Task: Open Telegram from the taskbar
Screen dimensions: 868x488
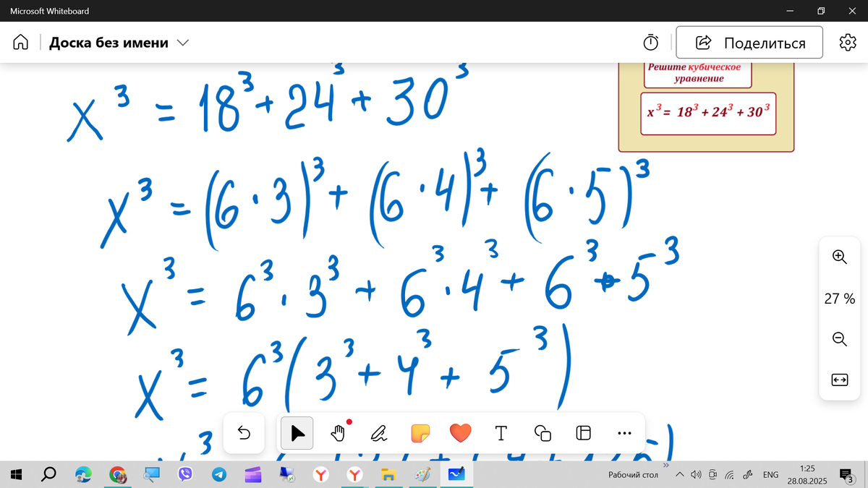Action: coord(219,474)
